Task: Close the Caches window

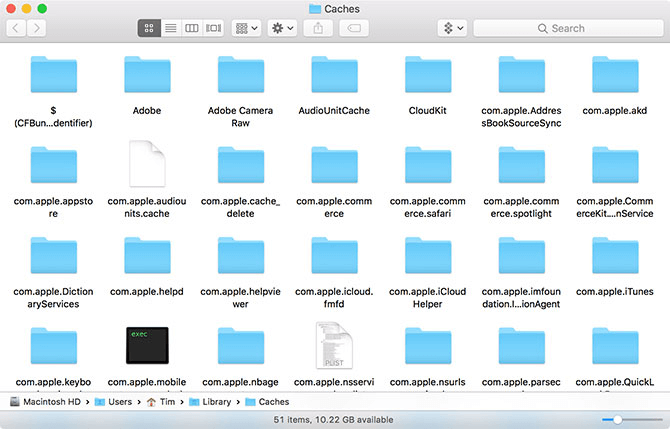Action: 11,9
